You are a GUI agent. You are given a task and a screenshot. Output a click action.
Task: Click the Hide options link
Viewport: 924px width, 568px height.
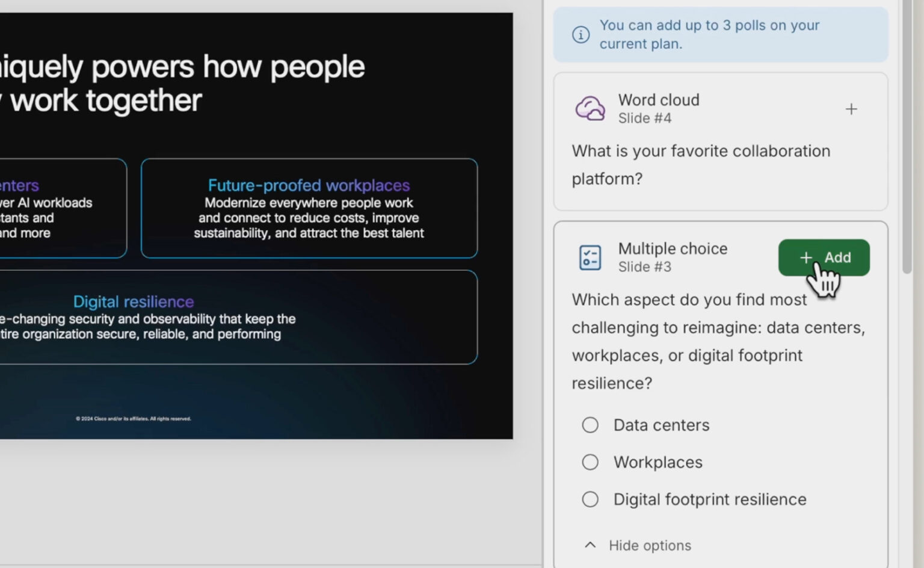[649, 546]
